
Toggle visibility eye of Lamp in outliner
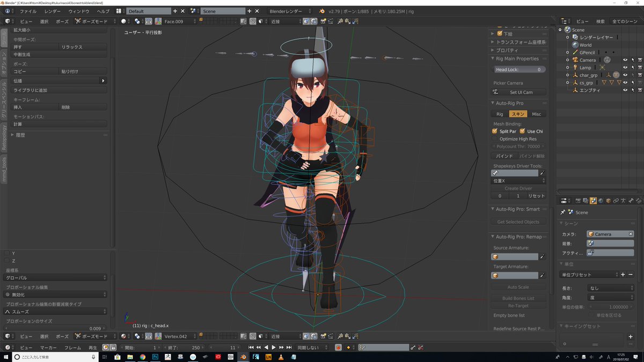[x=625, y=68]
